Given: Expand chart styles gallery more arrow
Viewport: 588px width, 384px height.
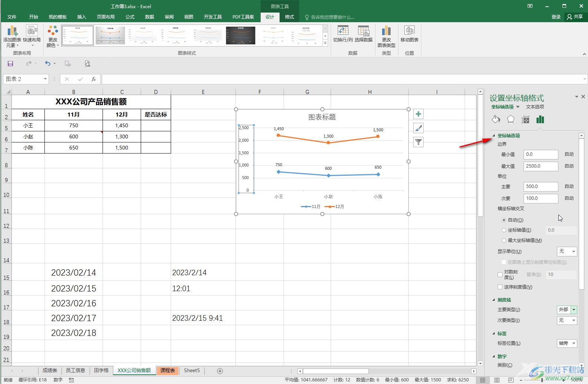Looking at the screenshot, I should point(325,44).
